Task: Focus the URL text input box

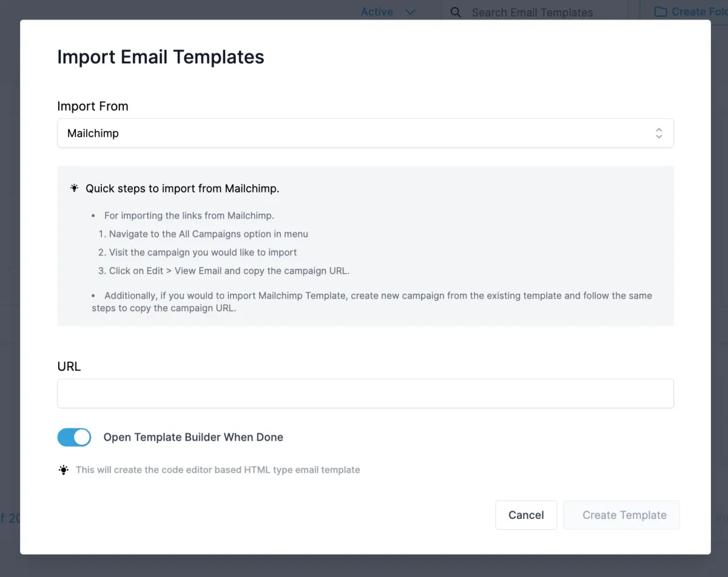Action: (365, 394)
